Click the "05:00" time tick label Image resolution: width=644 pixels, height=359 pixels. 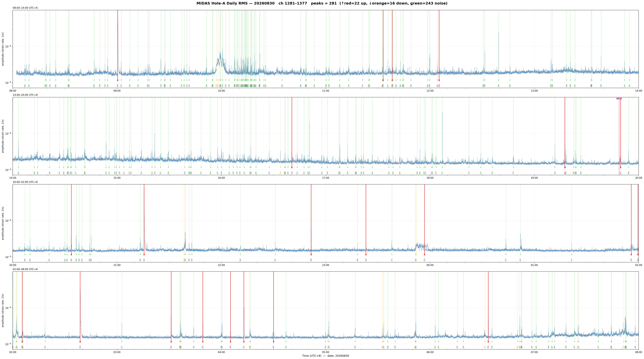click(326, 352)
